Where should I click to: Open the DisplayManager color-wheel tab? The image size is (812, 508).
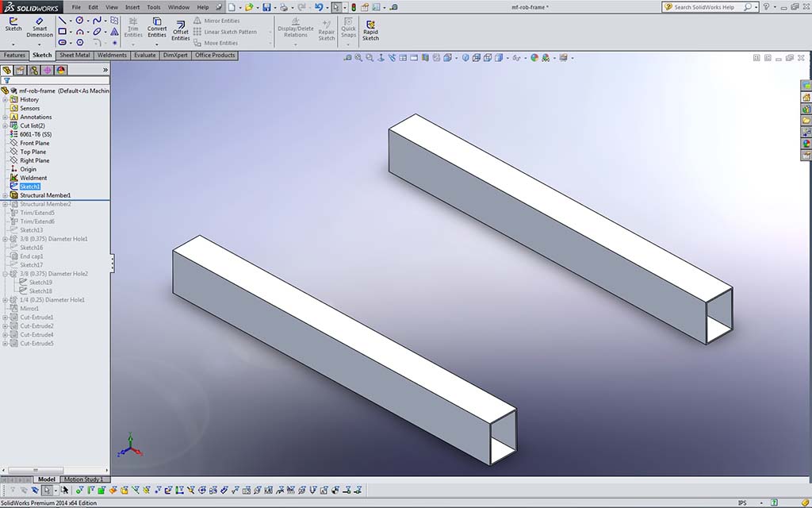[61, 70]
